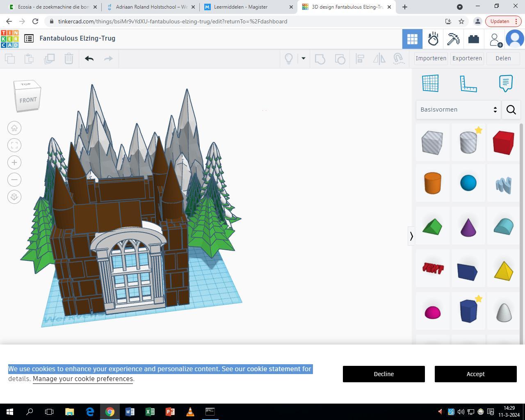Open Manage your cookie preferences link
The image size is (525, 420).
pyautogui.click(x=83, y=379)
